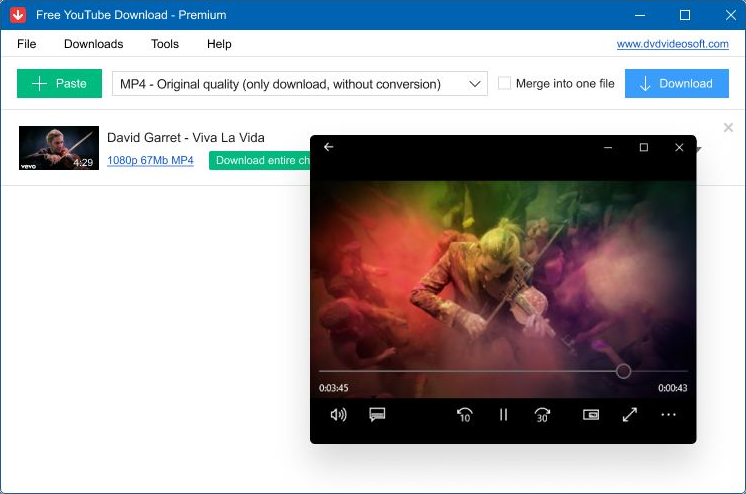Enable Merge into one file checkbox
This screenshot has width=746, height=494.
(504, 83)
